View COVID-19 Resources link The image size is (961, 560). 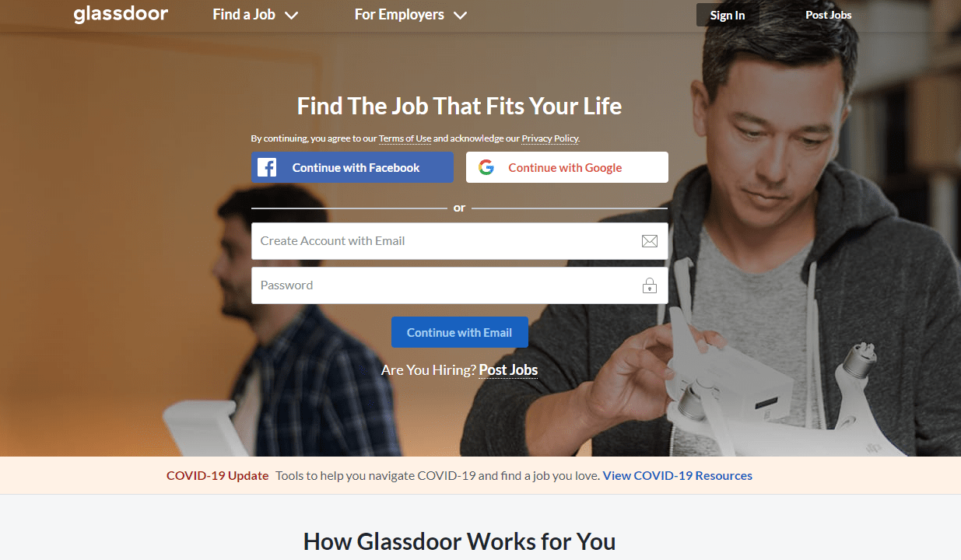click(678, 475)
